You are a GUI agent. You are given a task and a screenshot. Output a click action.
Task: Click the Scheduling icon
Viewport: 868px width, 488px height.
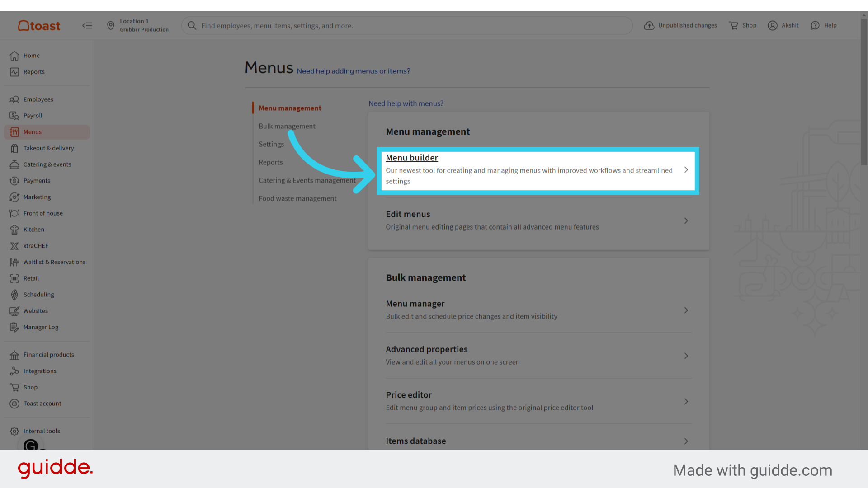(x=14, y=295)
